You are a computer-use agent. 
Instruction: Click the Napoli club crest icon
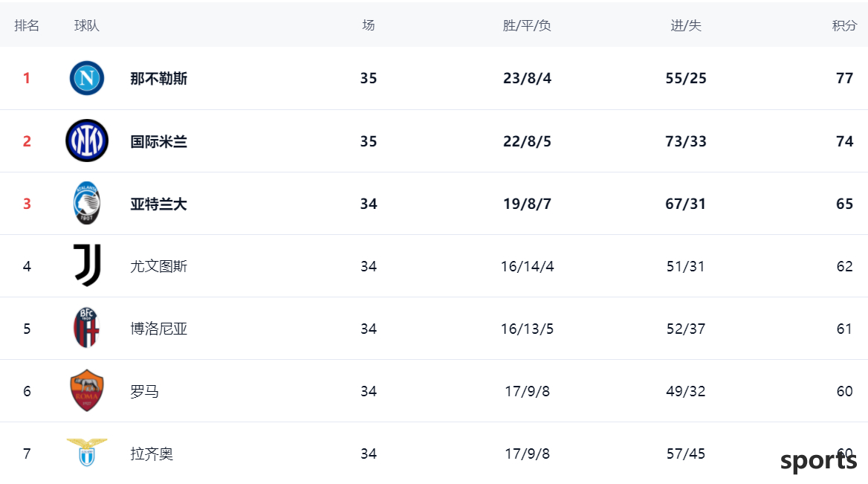point(87,78)
